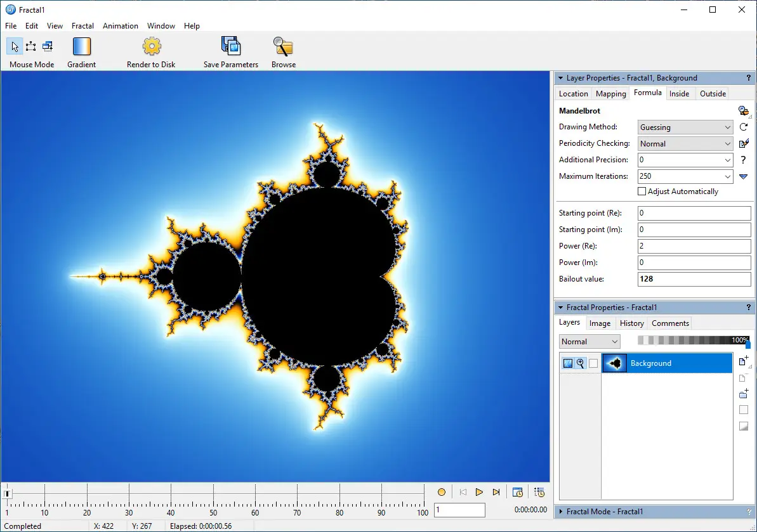This screenshot has width=757, height=532.
Task: Click the Render to Disk gear icon
Action: click(152, 47)
